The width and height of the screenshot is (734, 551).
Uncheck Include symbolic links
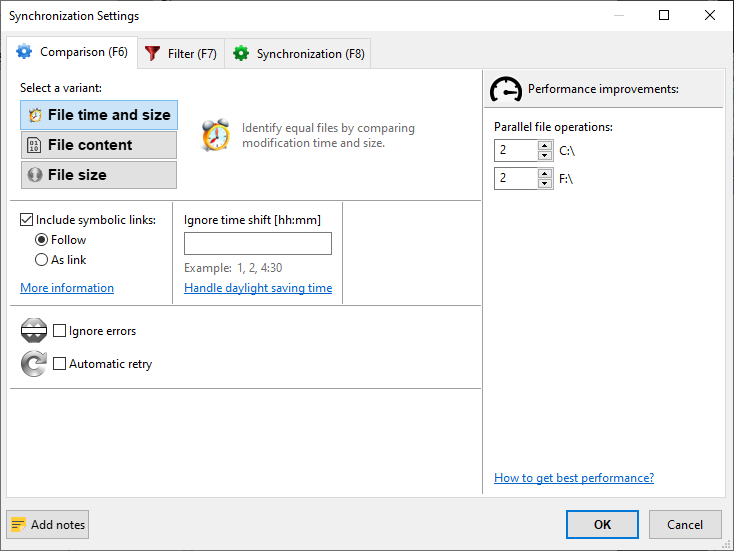pos(27,220)
